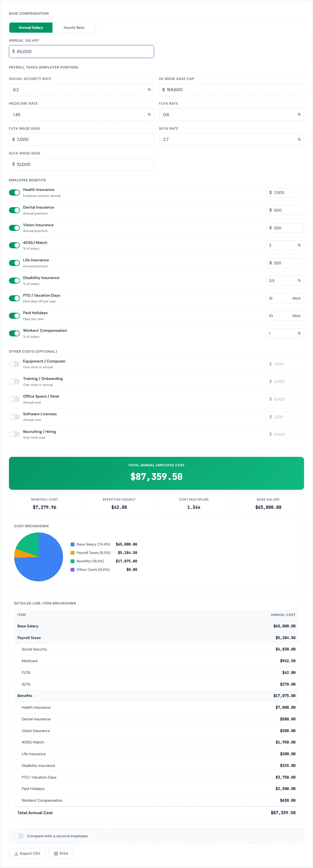Turn off PTO / Vacation Days toggle

(14, 298)
